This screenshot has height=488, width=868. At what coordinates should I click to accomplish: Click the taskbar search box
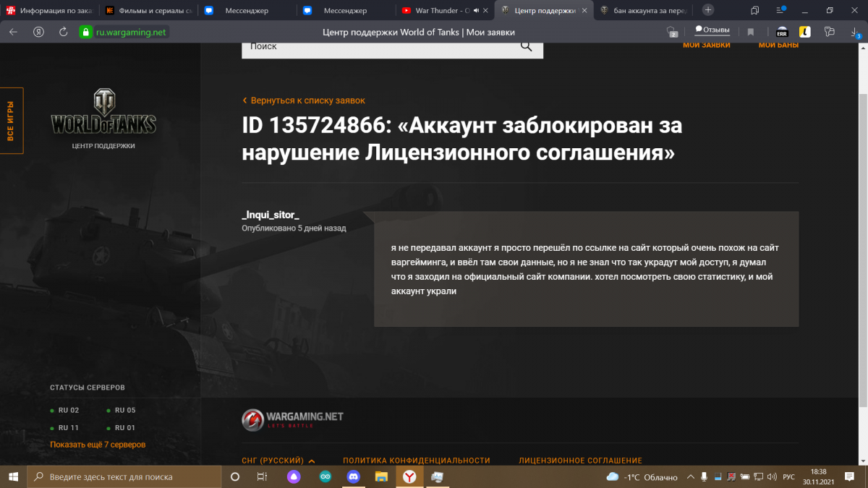pos(124,477)
